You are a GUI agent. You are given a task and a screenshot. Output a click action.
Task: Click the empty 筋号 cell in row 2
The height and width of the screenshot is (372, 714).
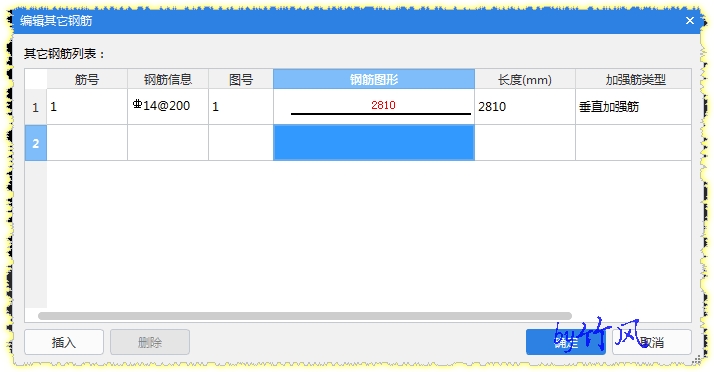pos(87,143)
